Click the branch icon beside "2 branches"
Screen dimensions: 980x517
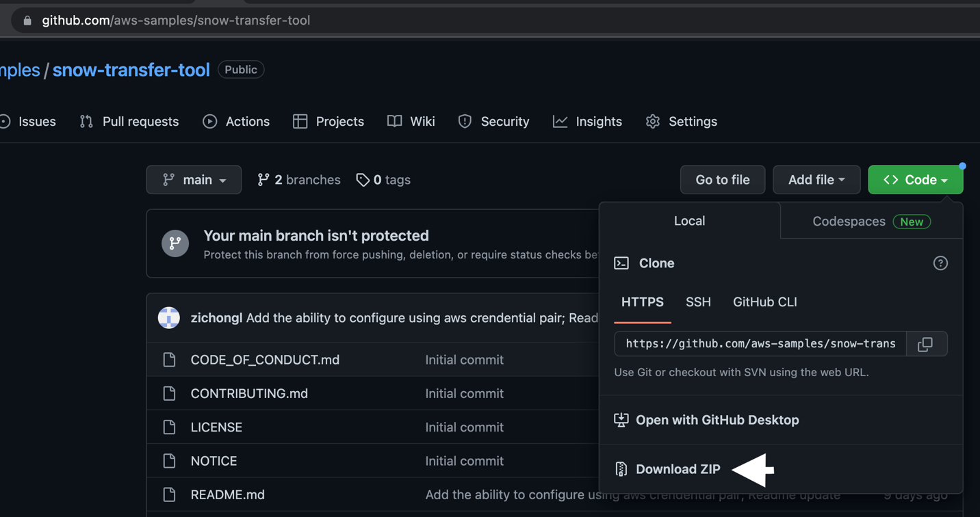[263, 179]
